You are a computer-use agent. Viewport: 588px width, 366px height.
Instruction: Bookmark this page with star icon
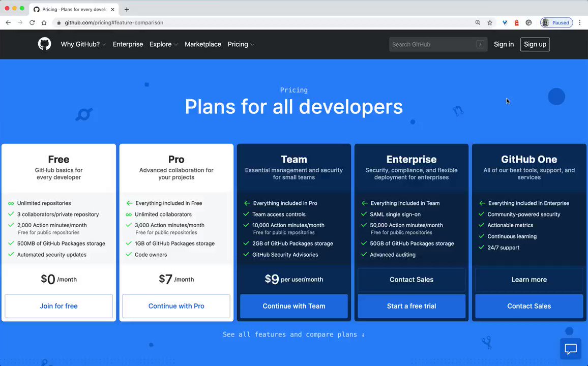click(x=490, y=22)
